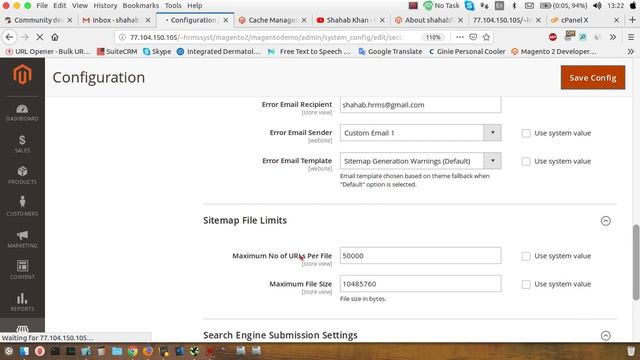Click the page vertical scrollbar thumb

point(636,262)
